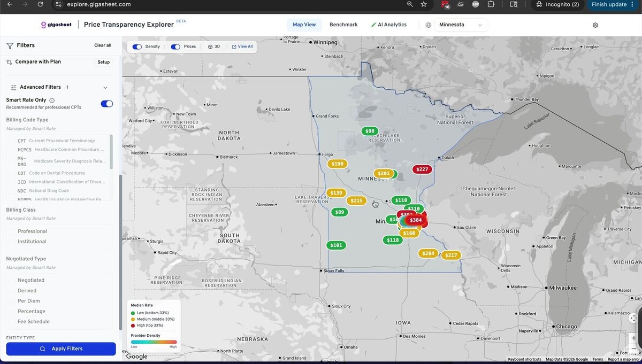
Task: Check the Fee Schedule option
Action: [x=13, y=322]
